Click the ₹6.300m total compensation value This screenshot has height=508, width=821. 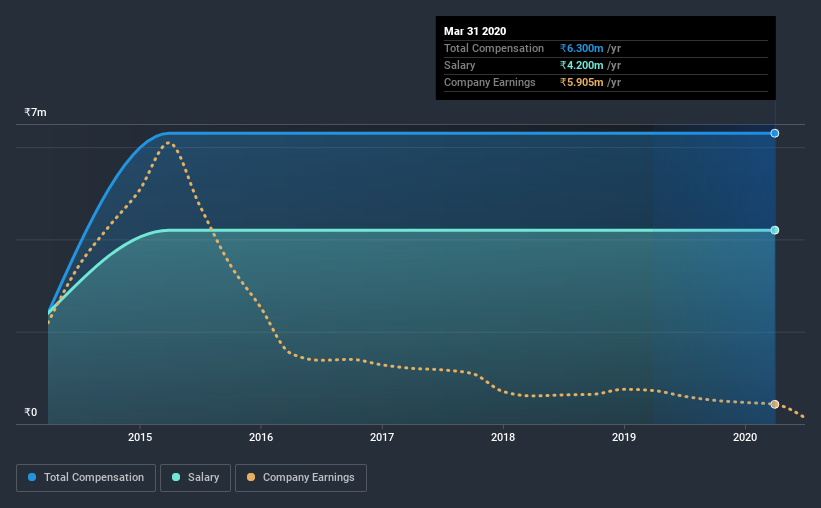tap(582, 48)
